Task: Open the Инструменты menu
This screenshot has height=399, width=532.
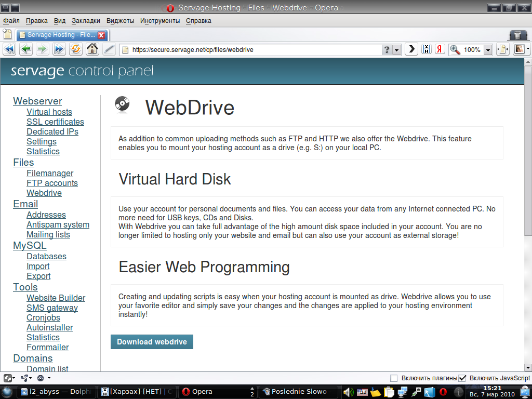Action: [160, 21]
